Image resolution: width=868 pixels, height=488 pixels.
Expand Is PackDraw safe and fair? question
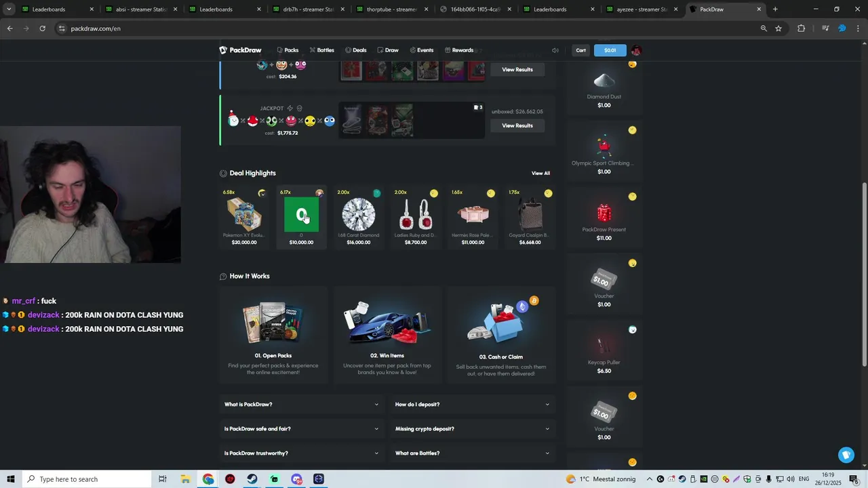pos(302,429)
